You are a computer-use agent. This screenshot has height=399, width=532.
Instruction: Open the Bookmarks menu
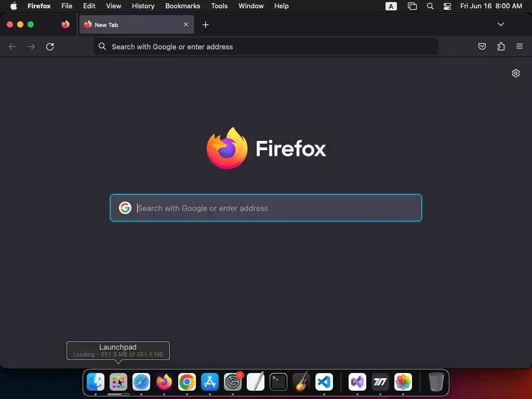(x=182, y=6)
